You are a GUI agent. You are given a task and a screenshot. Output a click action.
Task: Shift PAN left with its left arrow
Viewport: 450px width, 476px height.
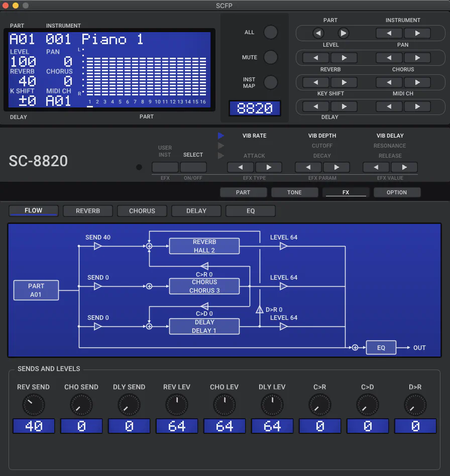(x=389, y=58)
